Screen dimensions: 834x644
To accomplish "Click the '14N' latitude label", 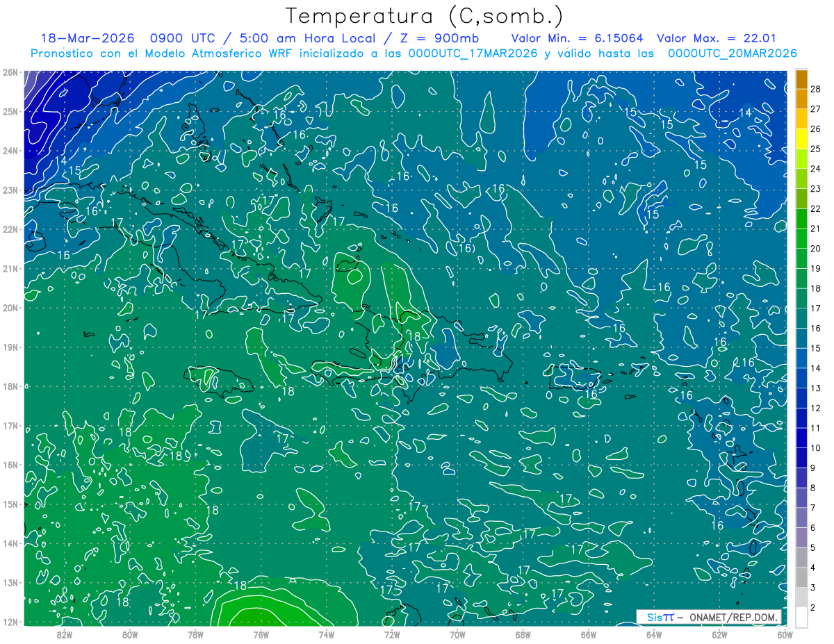I will tap(10, 543).
